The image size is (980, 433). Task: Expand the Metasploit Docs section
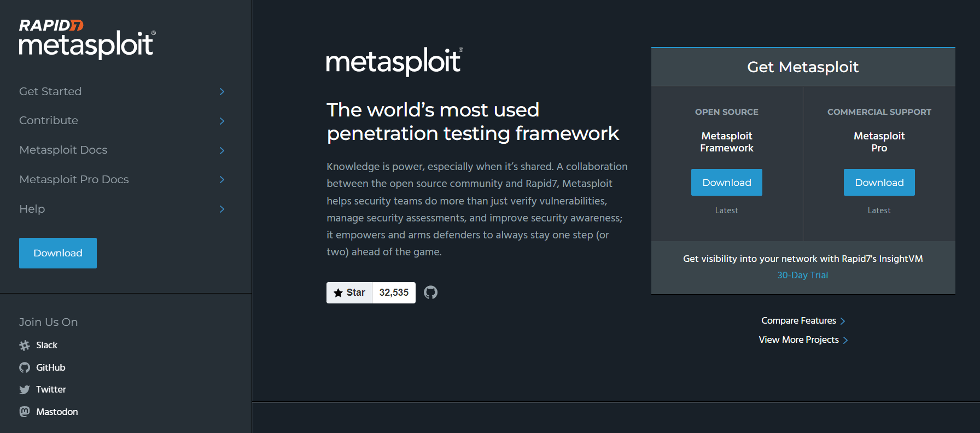63,150
